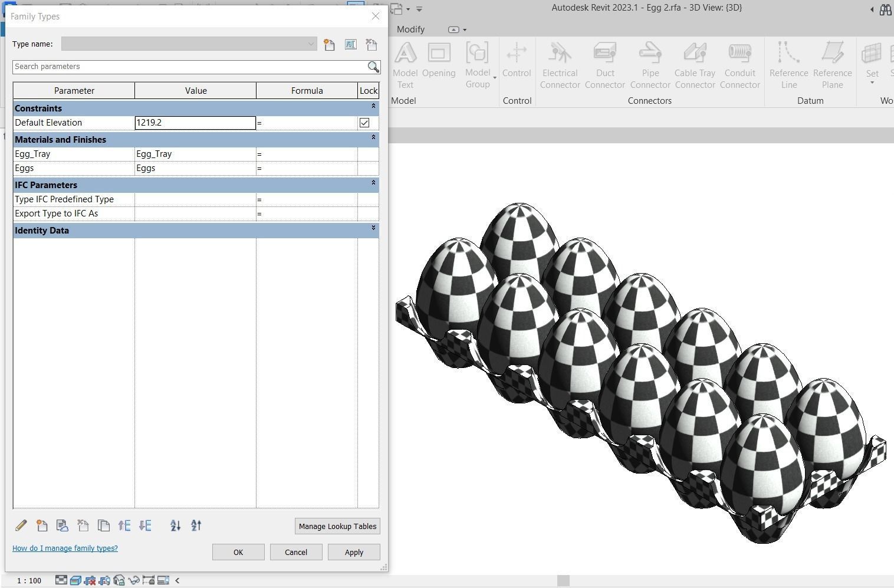894x588 pixels.
Task: Click the Formula column header
Action: (x=307, y=91)
